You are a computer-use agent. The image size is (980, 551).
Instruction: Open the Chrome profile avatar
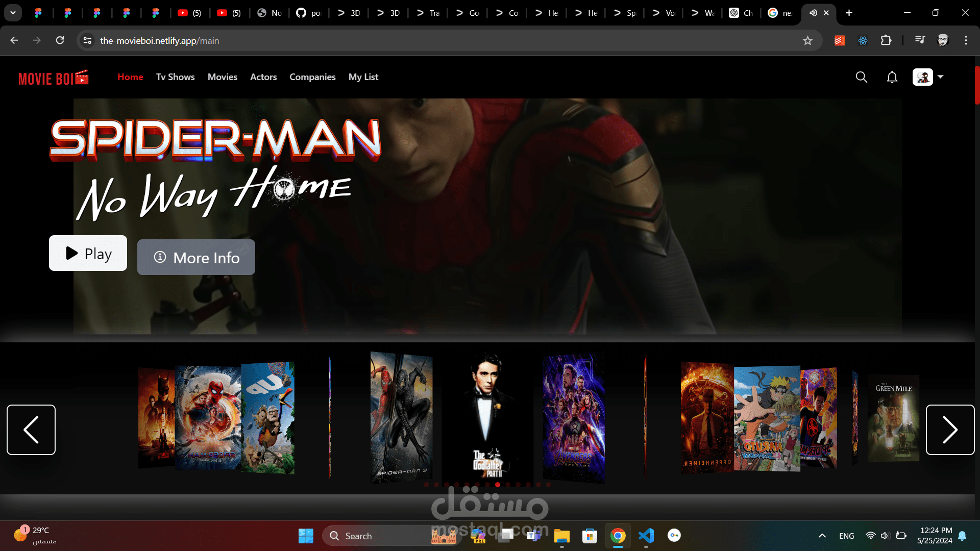(943, 40)
